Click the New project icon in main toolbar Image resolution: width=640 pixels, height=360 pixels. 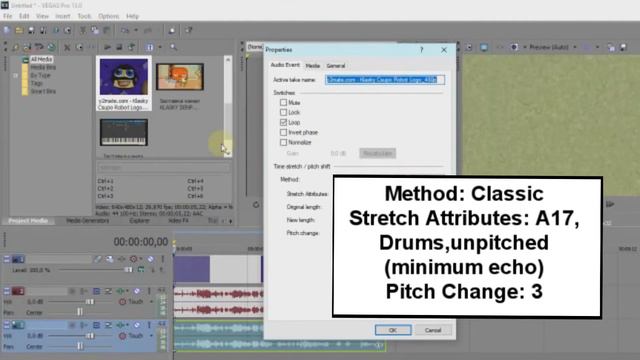point(7,30)
